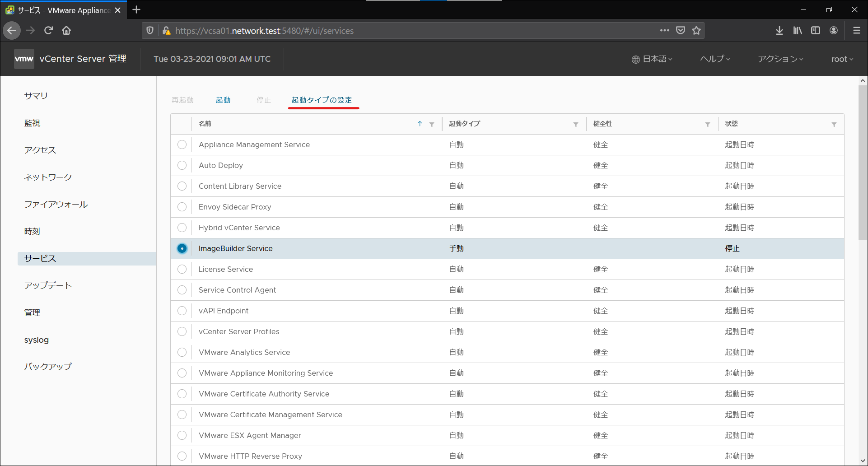The height and width of the screenshot is (466, 868).
Task: Open the Firefox hamburger menu
Action: coord(856,31)
